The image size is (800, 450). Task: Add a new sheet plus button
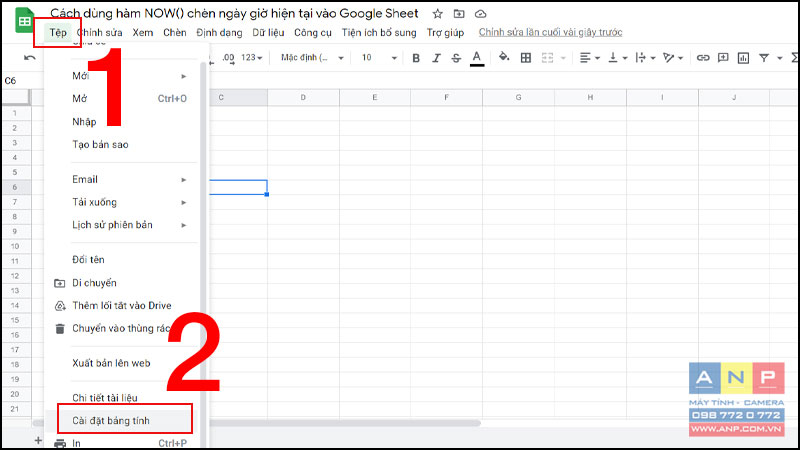[38, 440]
